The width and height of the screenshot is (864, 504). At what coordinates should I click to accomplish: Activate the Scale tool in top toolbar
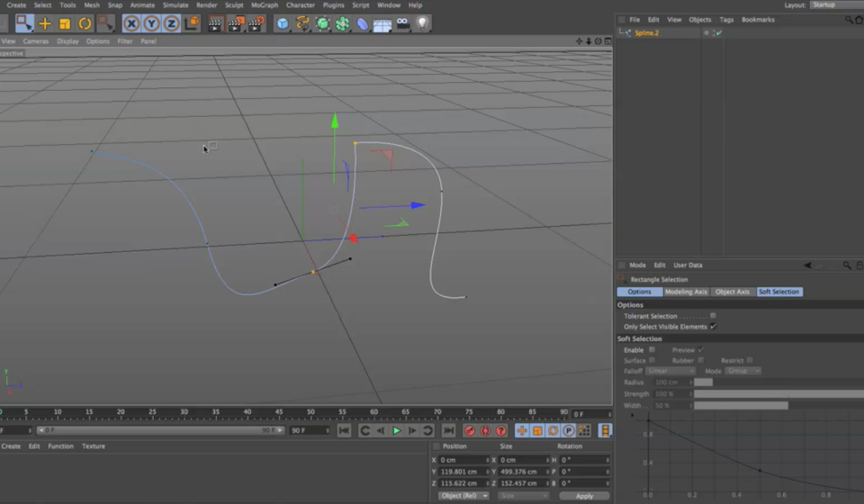pyautogui.click(x=65, y=23)
